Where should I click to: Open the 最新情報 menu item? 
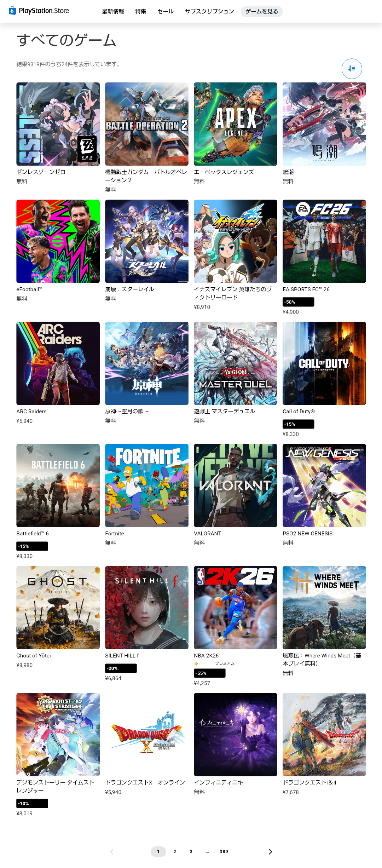coord(113,11)
